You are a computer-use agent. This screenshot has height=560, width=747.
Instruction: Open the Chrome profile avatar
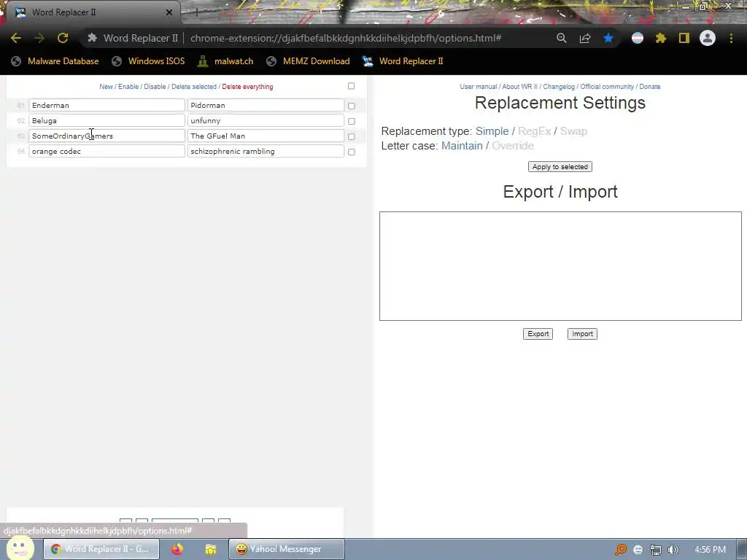coord(708,38)
